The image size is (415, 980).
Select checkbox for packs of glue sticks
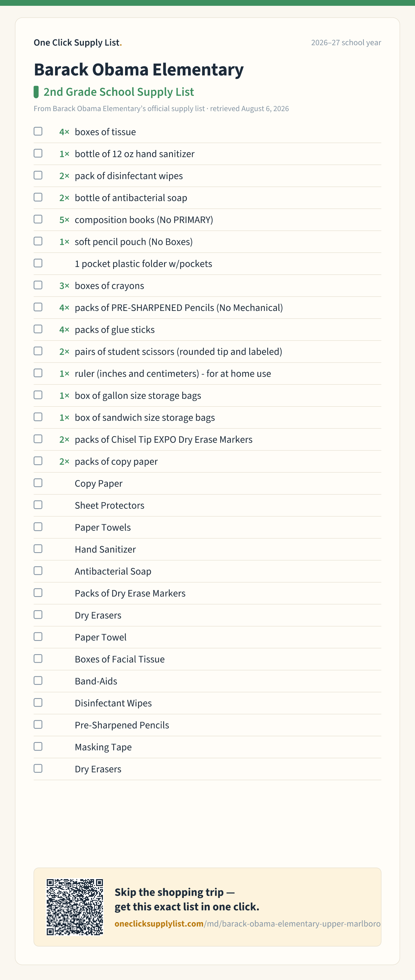coord(38,329)
